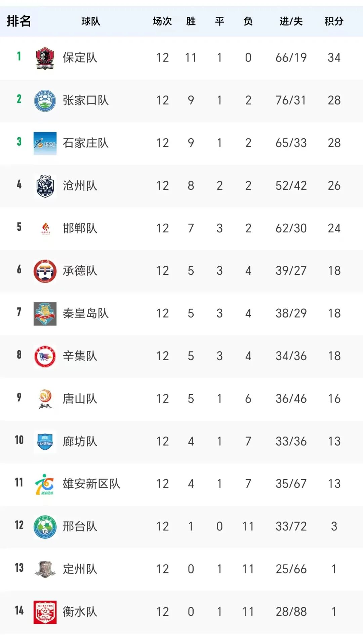This screenshot has width=363, height=644.
Task: Open the 雄安新区队 colorful logo
Action: pyautogui.click(x=45, y=484)
